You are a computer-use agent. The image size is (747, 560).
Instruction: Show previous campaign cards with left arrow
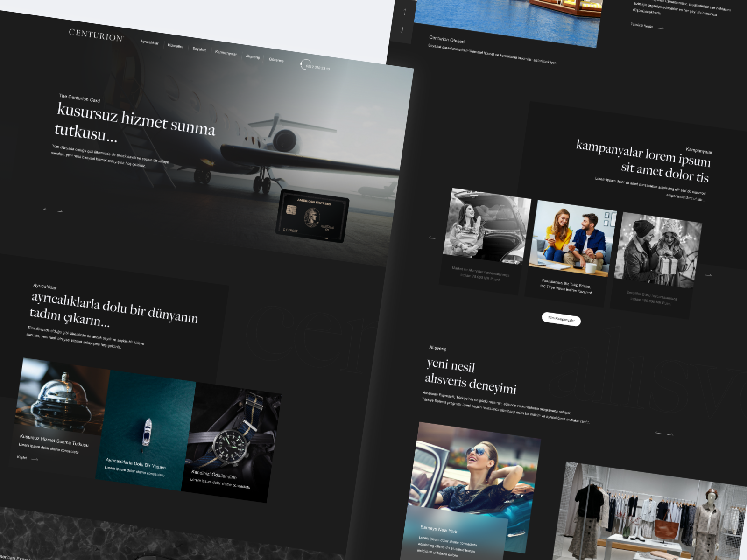(x=432, y=238)
